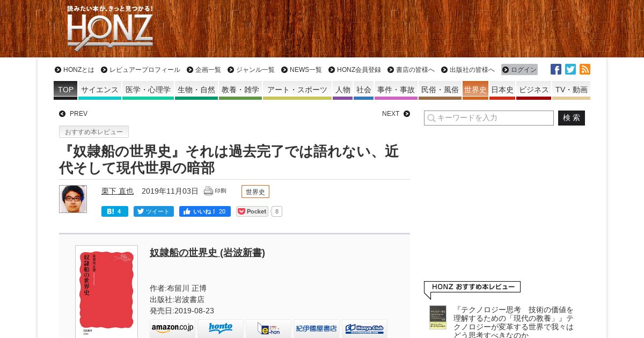Buy from 紀伊國屋書店 store button
Screen dimensions: 644x338
(317, 328)
